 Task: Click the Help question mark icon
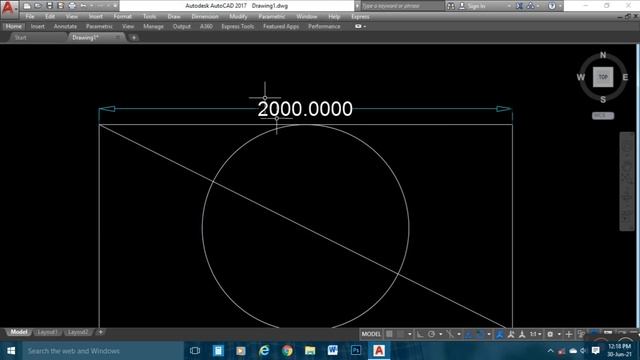click(x=552, y=6)
